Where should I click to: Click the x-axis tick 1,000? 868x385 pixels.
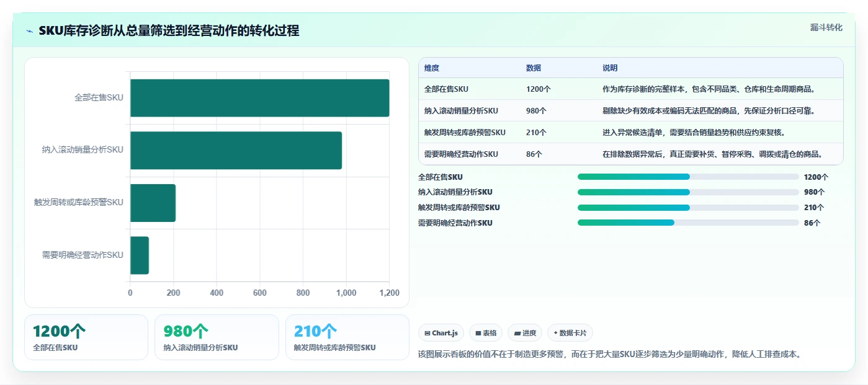(346, 293)
